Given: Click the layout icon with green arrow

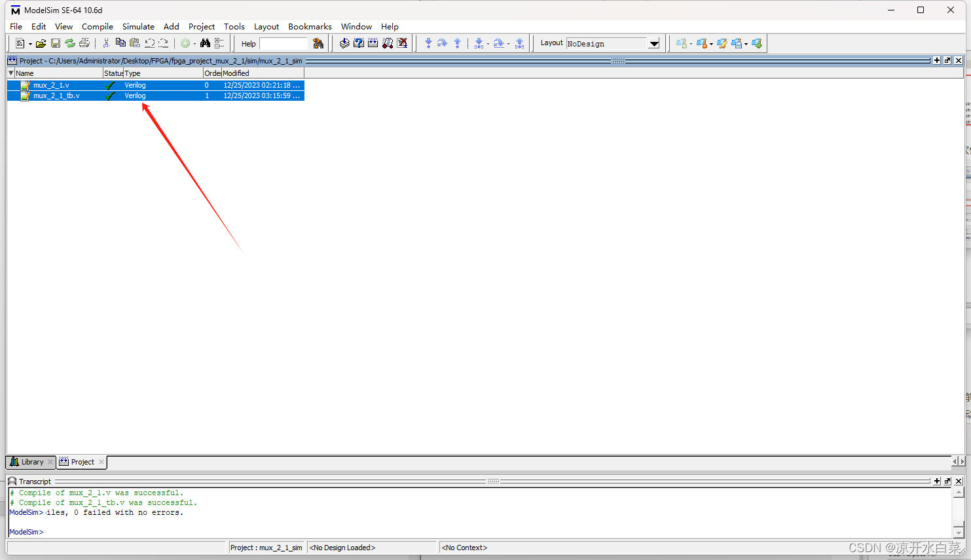Looking at the screenshot, I should click(757, 44).
